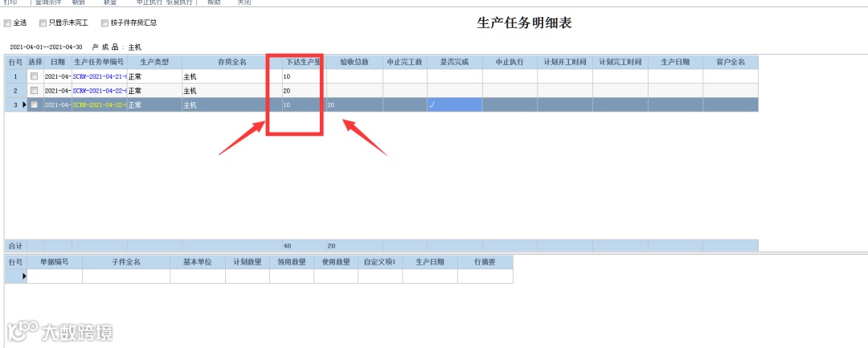Click the 生产日期 header in lower table

click(x=430, y=262)
